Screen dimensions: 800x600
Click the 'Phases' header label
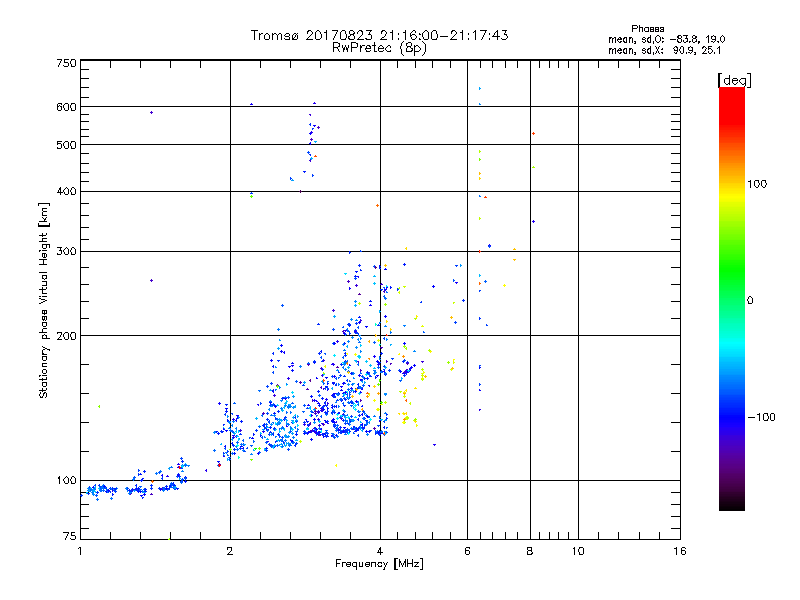(x=647, y=29)
